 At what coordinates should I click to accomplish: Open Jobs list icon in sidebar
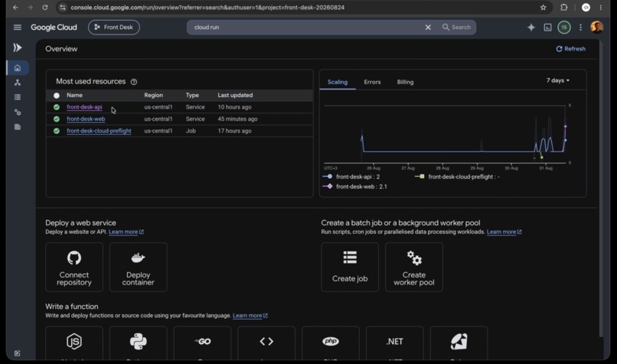[18, 97]
